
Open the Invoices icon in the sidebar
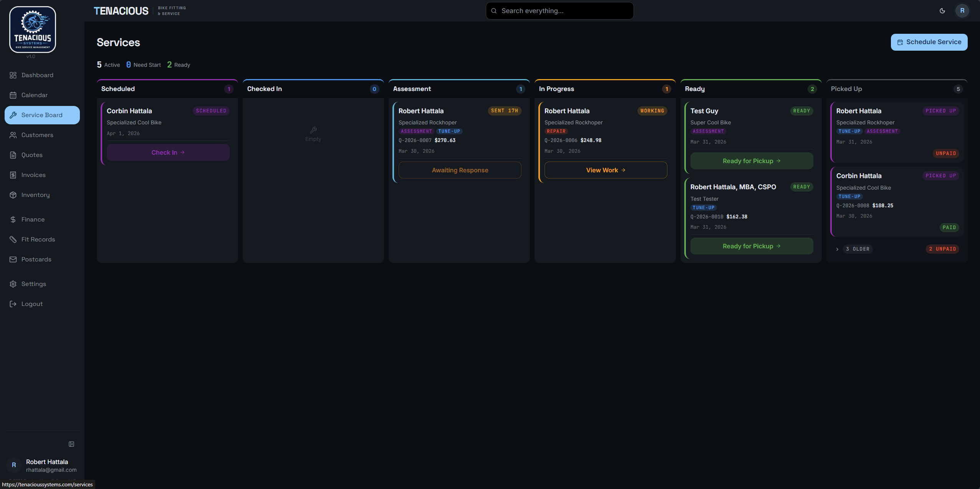(x=13, y=175)
